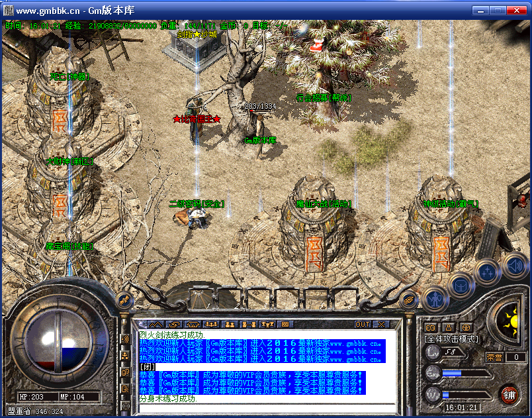This screenshot has width=532, height=418.
Task: Click the Wgt weight progress bar
Action: (467, 395)
